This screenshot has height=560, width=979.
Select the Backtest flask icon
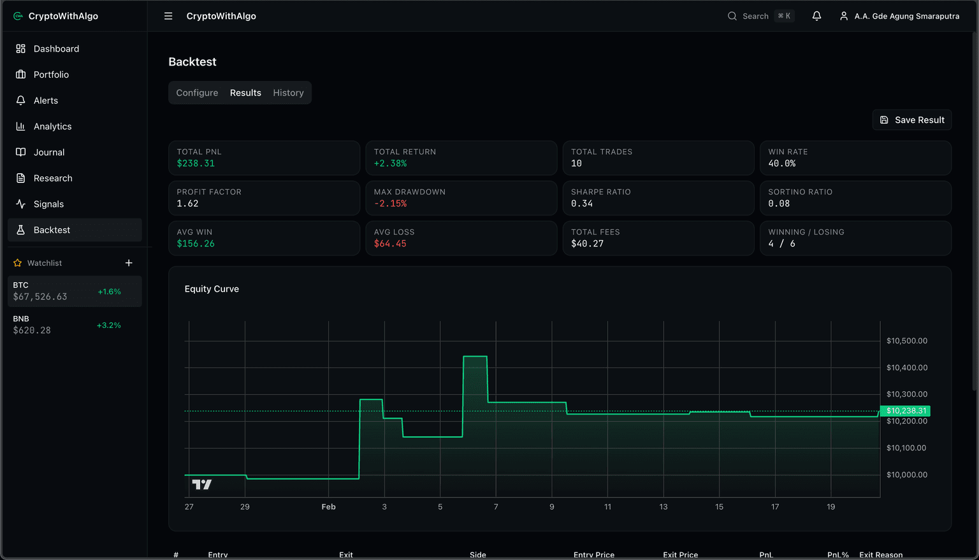tap(20, 230)
